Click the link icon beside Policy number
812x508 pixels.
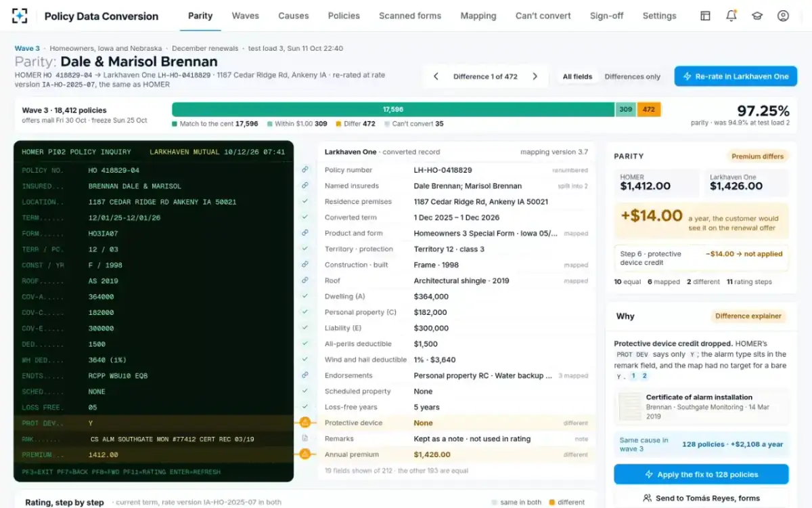pos(304,170)
